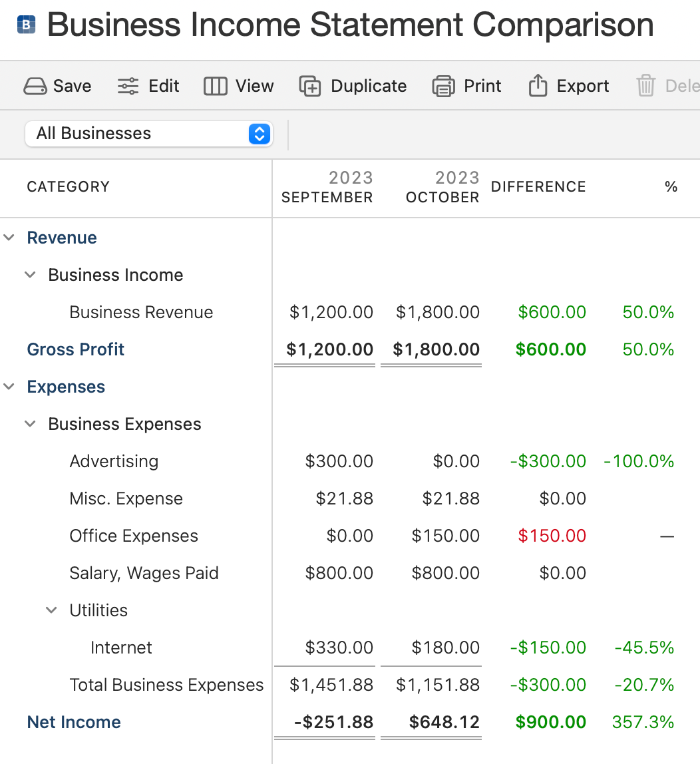Select the Advertising category row
The width and height of the screenshot is (700, 764).
[114, 461]
